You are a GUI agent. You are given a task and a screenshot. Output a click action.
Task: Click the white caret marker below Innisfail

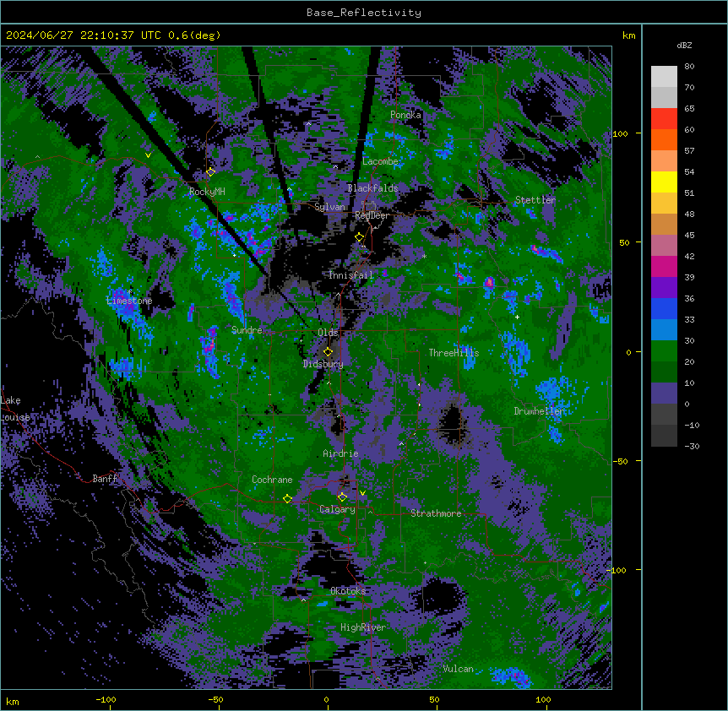point(339,295)
